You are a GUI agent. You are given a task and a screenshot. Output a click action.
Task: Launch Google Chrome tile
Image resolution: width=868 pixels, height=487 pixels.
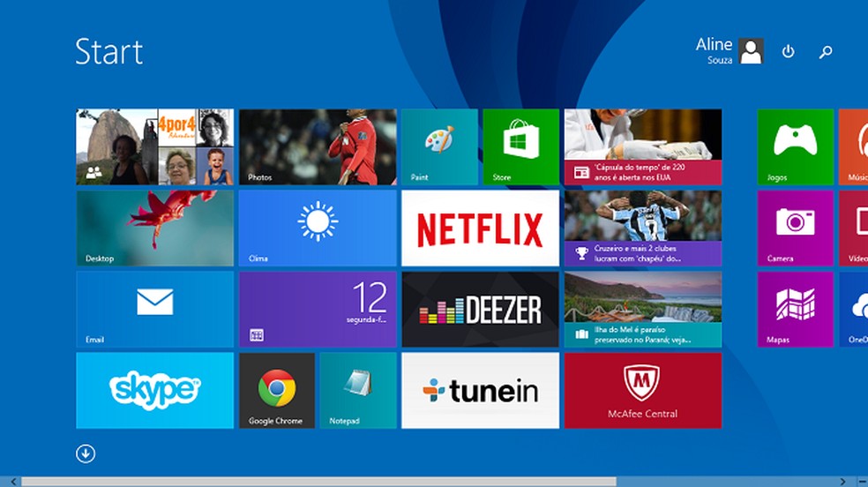277,391
